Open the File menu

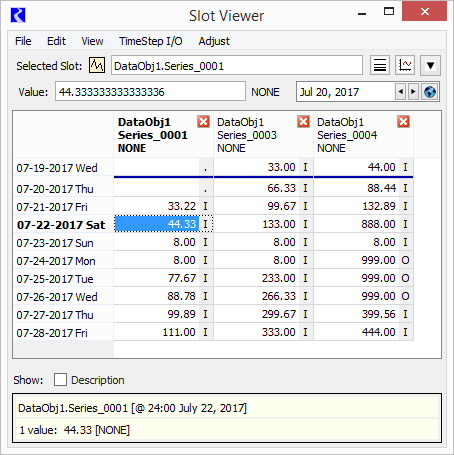pyautogui.click(x=23, y=41)
